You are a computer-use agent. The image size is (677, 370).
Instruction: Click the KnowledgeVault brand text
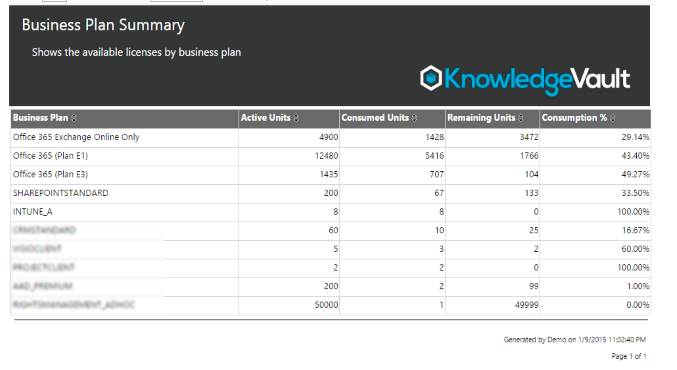click(x=537, y=80)
